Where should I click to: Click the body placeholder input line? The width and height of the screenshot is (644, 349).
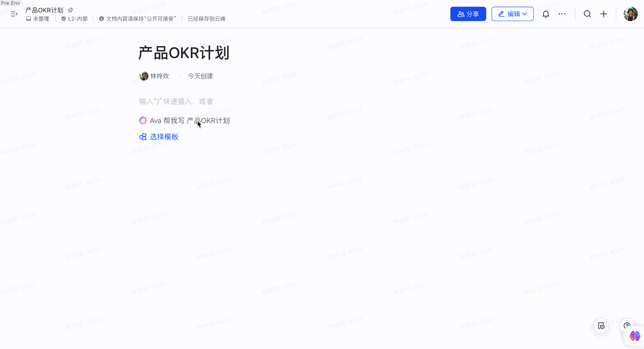176,101
